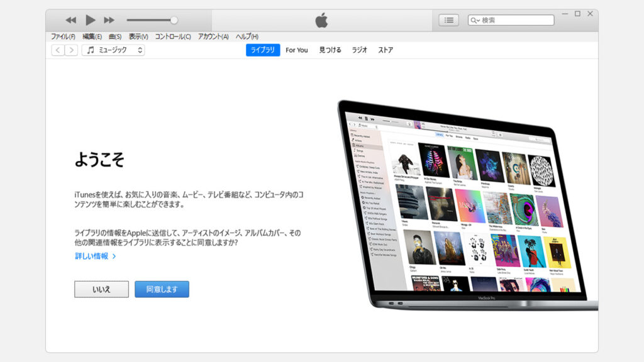
Task: Go forward with the right arrow button
Action: pos(72,50)
